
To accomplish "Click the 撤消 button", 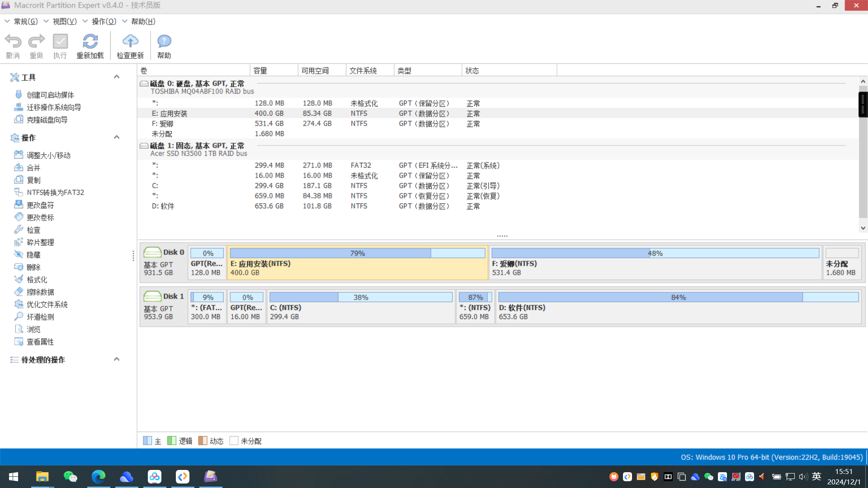I will 13,45.
